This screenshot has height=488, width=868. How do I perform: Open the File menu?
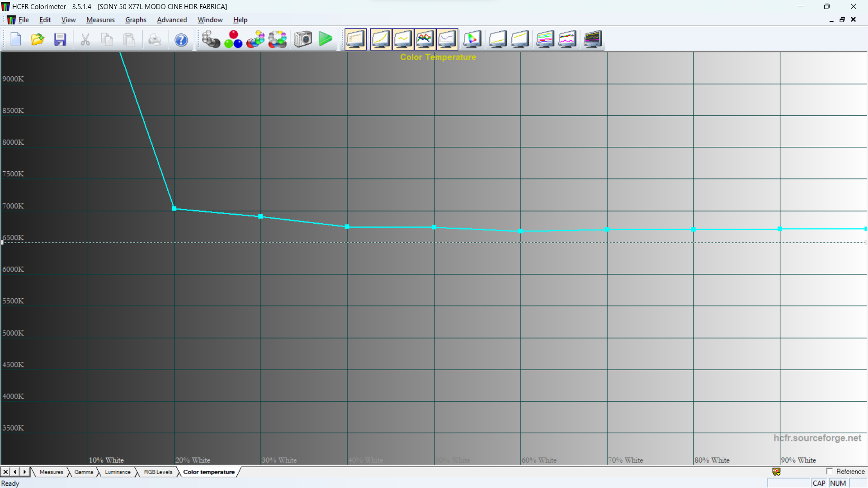(x=24, y=20)
